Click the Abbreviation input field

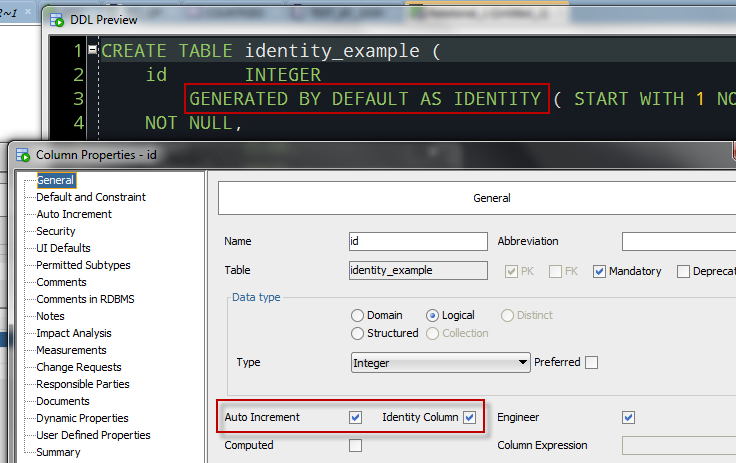coord(679,241)
